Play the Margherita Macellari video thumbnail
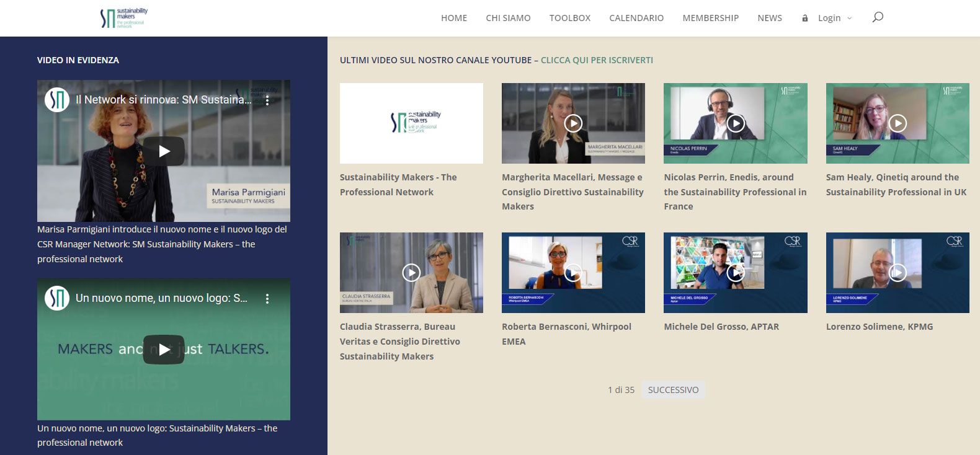 click(x=573, y=123)
